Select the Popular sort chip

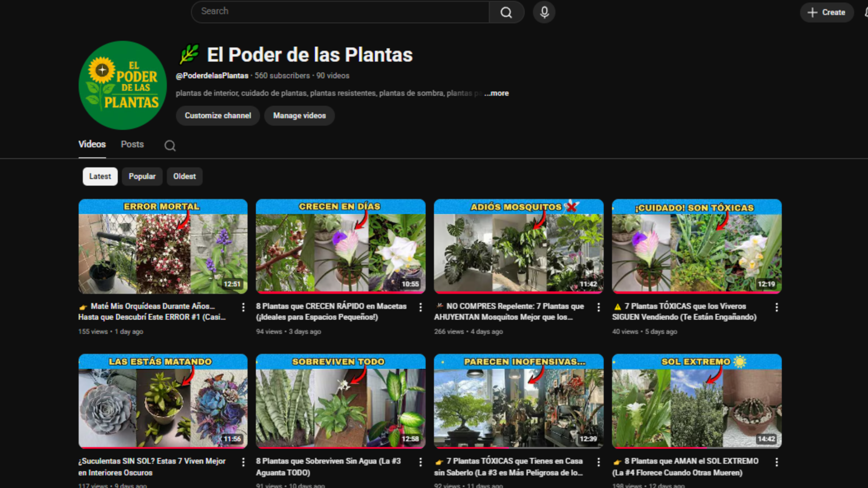[142, 176]
